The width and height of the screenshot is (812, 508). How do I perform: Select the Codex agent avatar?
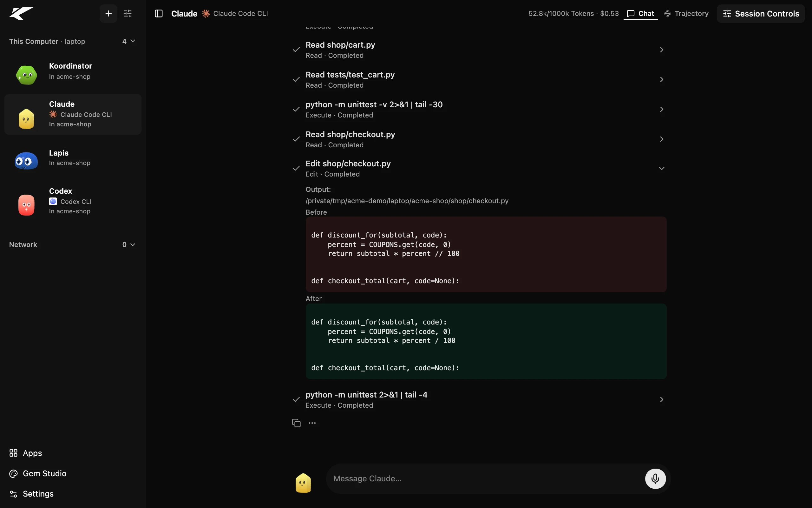[x=27, y=205]
